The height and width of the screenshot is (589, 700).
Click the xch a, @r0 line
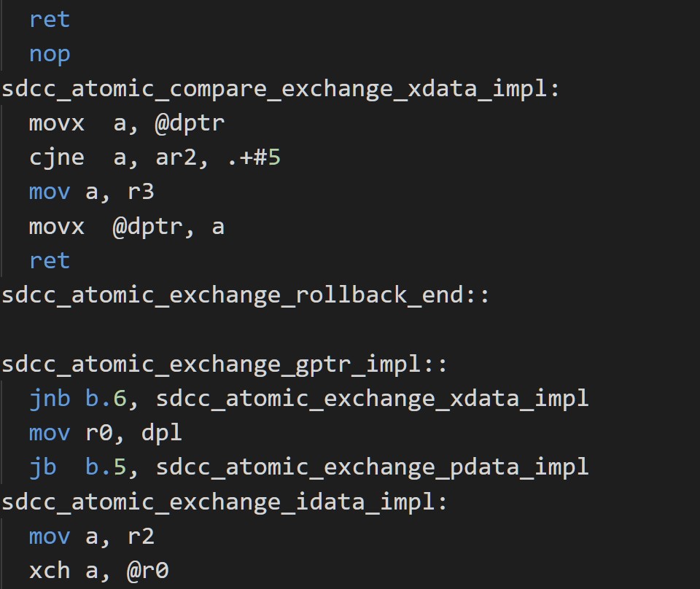(98, 571)
